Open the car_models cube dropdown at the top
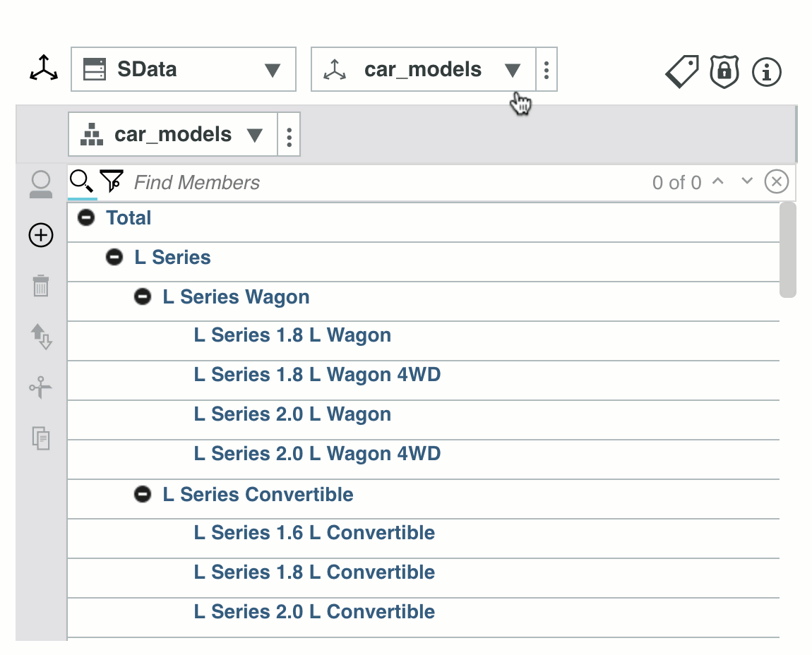 point(423,69)
